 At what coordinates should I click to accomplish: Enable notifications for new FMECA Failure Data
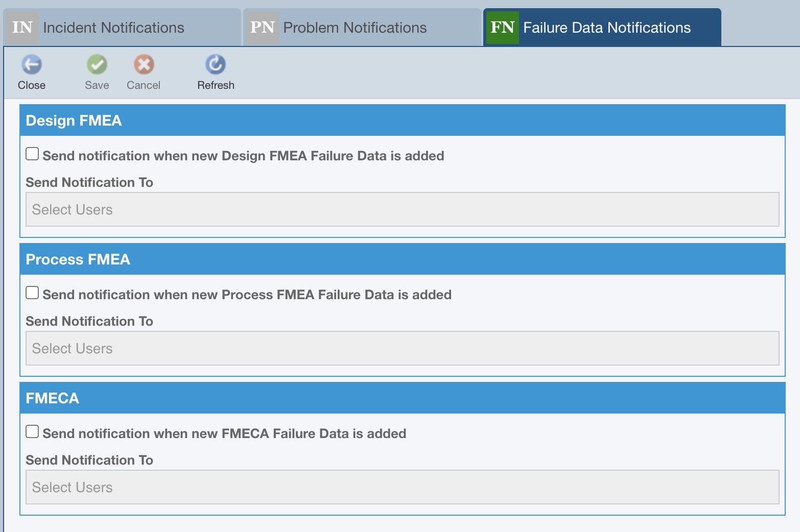(x=32, y=430)
